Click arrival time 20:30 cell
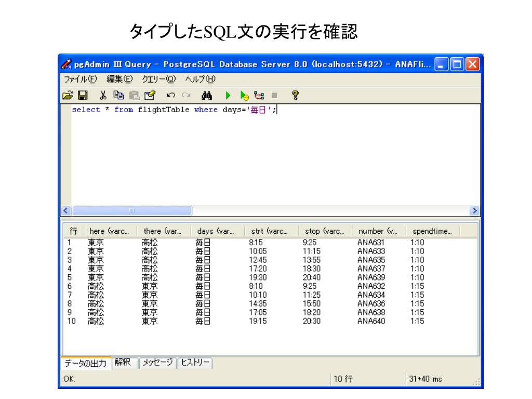Image resolution: width=532 pixels, height=399 pixels. [312, 321]
